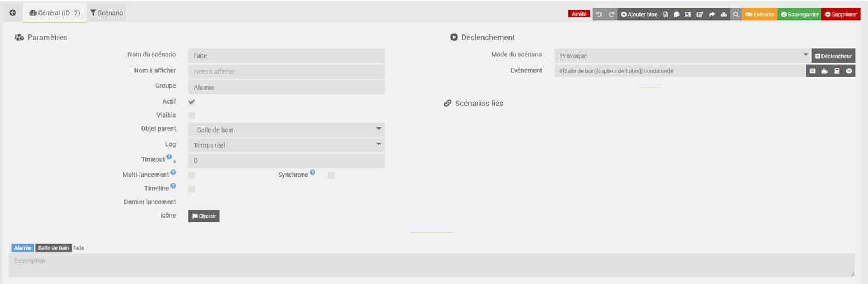Go back with the arrow icon
868x284 pixels.
click(13, 12)
